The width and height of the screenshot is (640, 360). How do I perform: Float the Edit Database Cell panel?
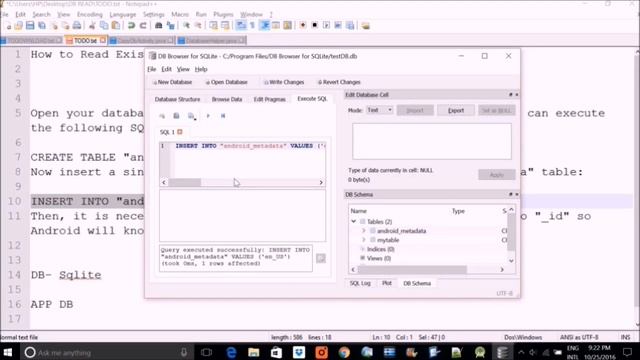511,95
